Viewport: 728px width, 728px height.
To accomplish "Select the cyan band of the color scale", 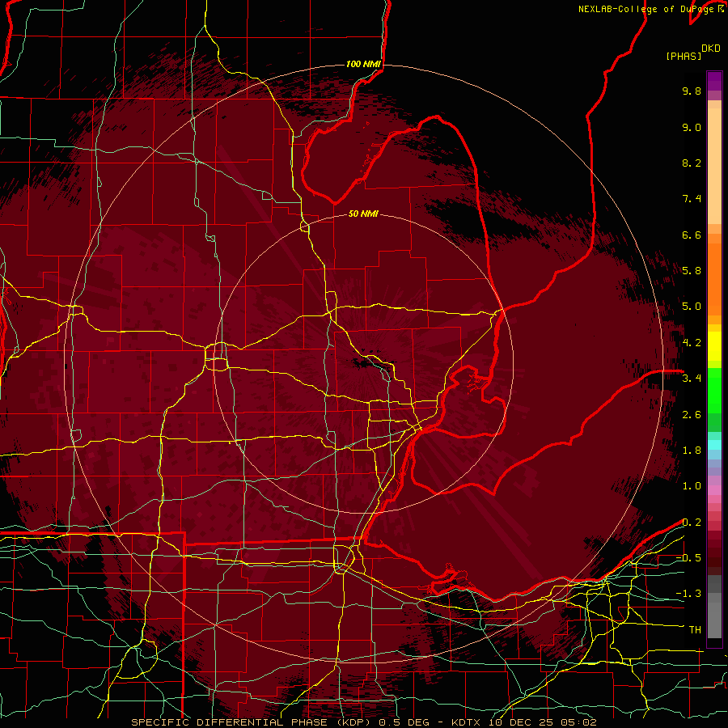I will pyautogui.click(x=714, y=445).
